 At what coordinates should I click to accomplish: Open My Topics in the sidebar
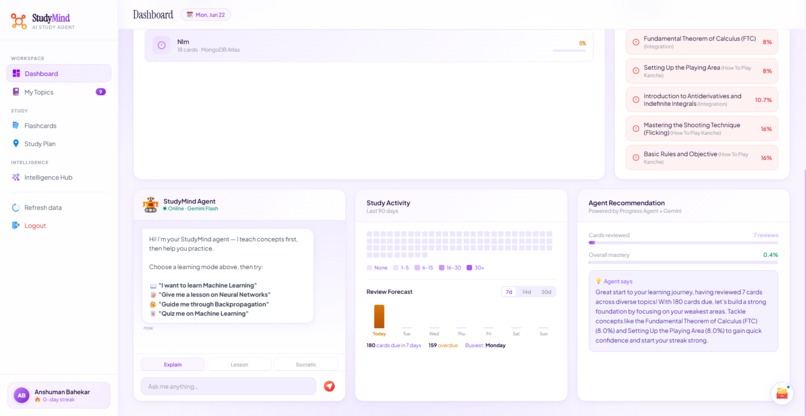coord(59,92)
